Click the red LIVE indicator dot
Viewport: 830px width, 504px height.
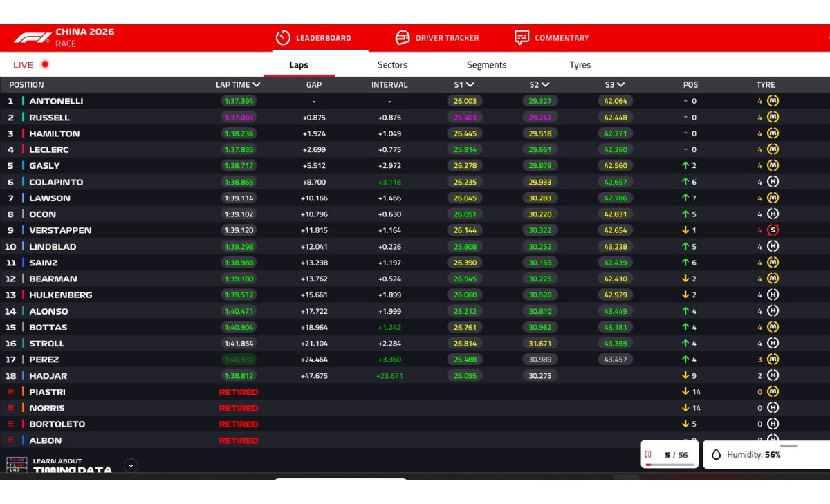45,65
